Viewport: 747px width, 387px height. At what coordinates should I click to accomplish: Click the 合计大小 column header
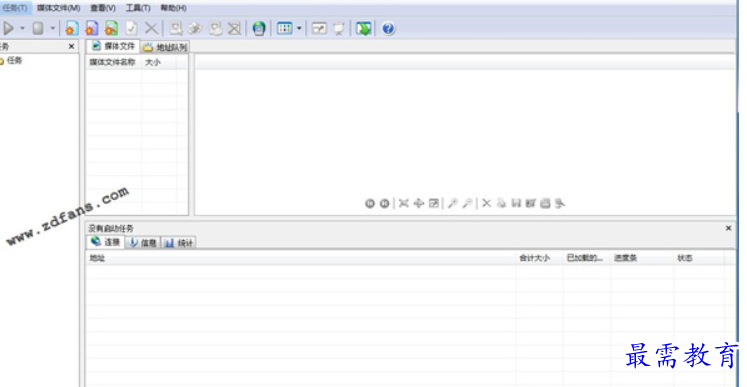(x=539, y=258)
